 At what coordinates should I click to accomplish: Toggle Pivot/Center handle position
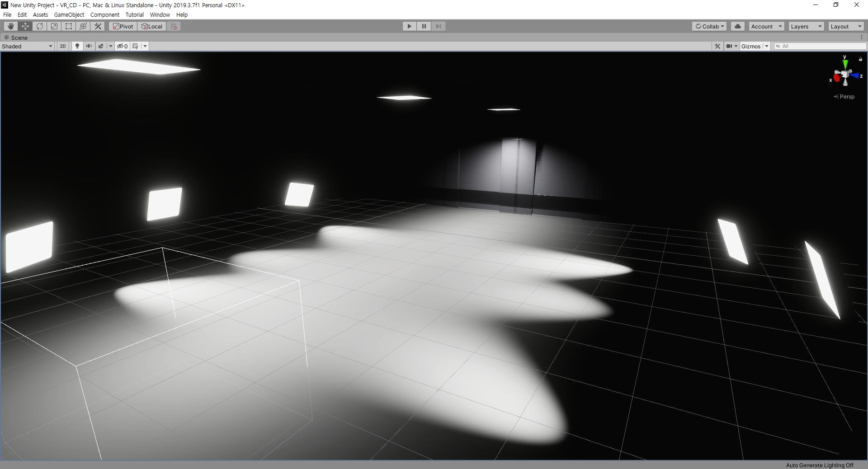pyautogui.click(x=123, y=26)
